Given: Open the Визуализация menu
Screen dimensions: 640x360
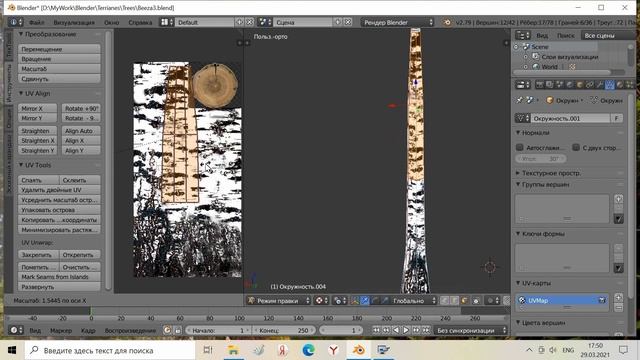Looking at the screenshot, I should click(x=74, y=22).
